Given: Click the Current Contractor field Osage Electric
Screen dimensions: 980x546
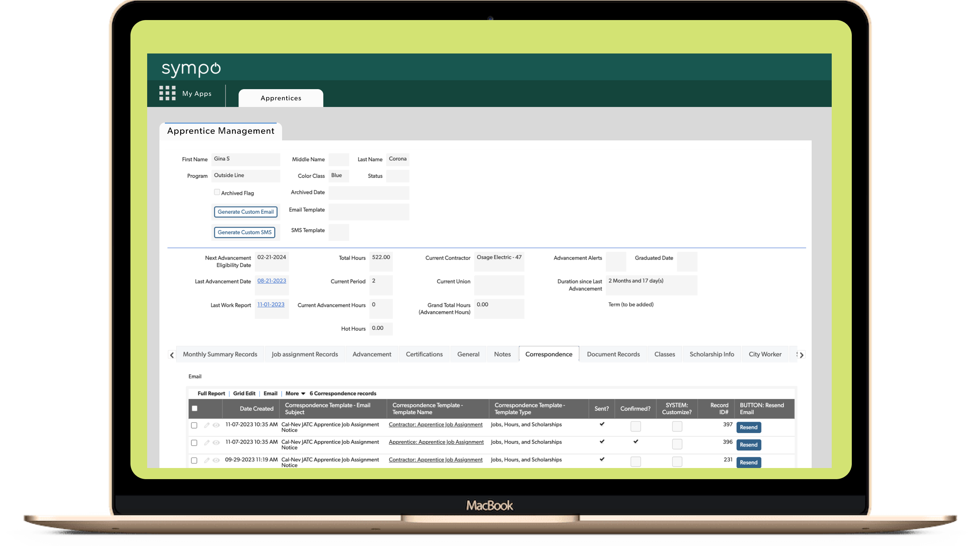Looking at the screenshot, I should pyautogui.click(x=499, y=261).
